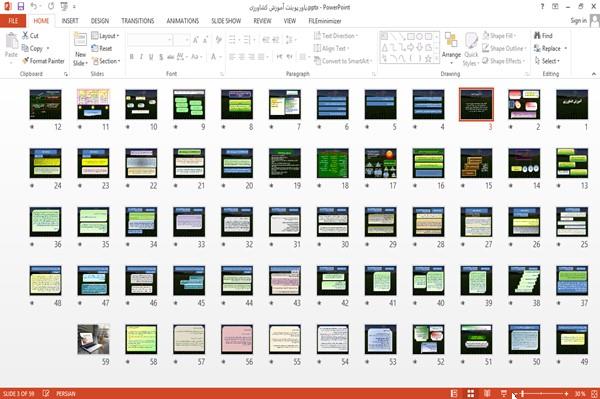Select slide 18 green thumbnail

tap(333, 163)
